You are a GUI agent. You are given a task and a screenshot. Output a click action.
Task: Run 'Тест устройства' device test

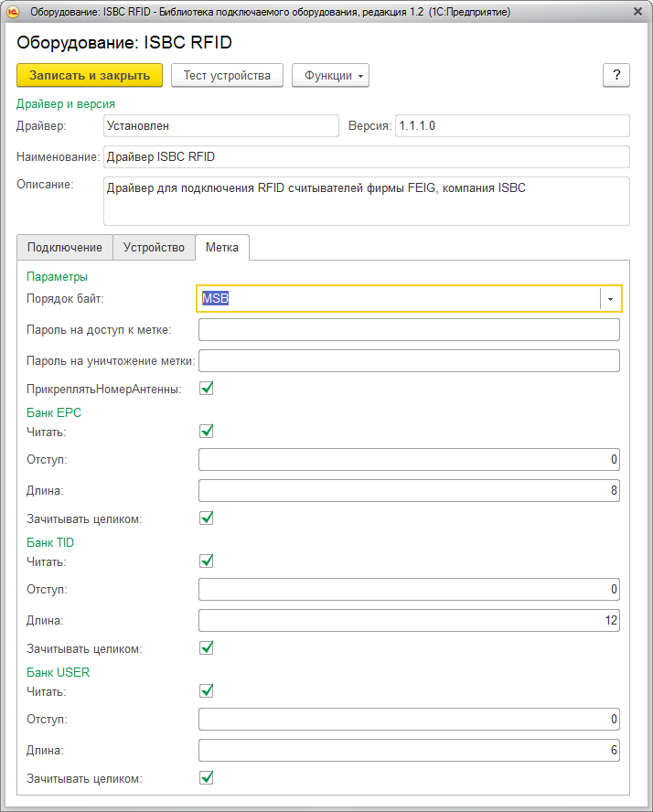227,76
